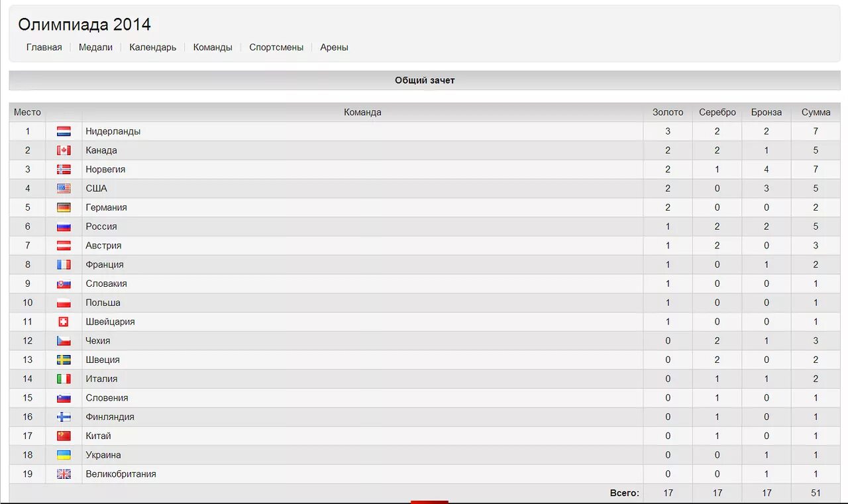This screenshot has height=504, width=848.
Task: Open the Арены menu item
Action: coord(334,47)
